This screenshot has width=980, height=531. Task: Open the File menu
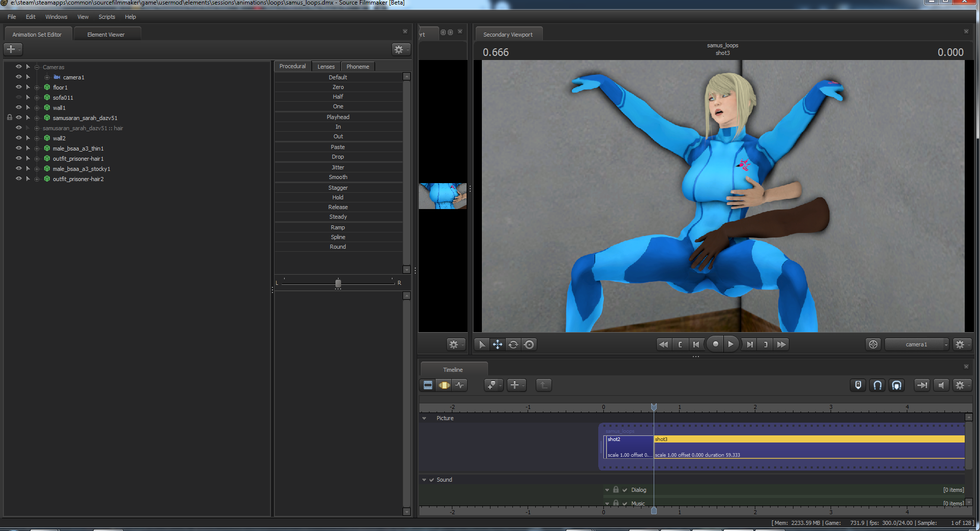pyautogui.click(x=12, y=17)
